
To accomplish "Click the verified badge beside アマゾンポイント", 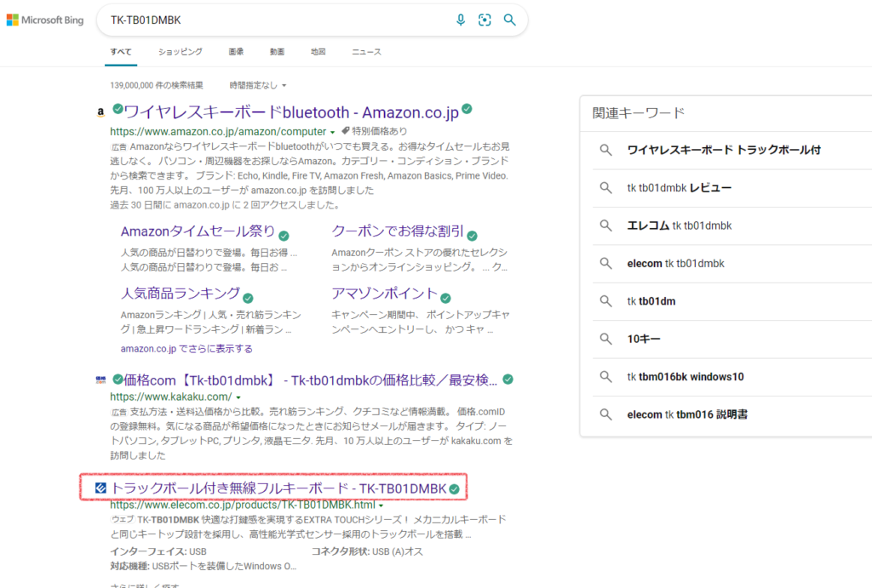I will click(x=445, y=298).
